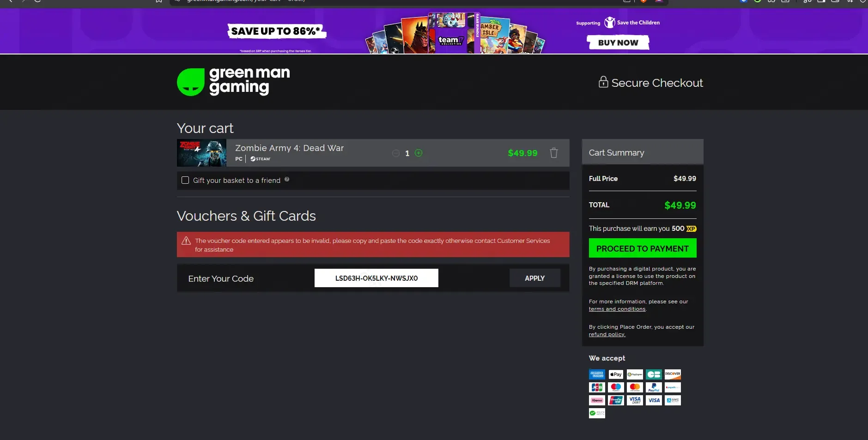Image resolution: width=868 pixels, height=440 pixels.
Task: Click the PaySingaro payment icon
Action: coord(635,374)
